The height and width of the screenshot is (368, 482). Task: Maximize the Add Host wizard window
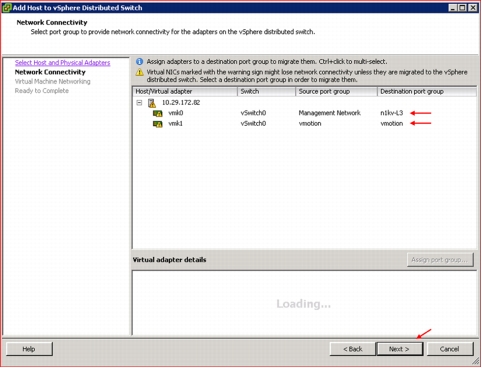(463, 7)
